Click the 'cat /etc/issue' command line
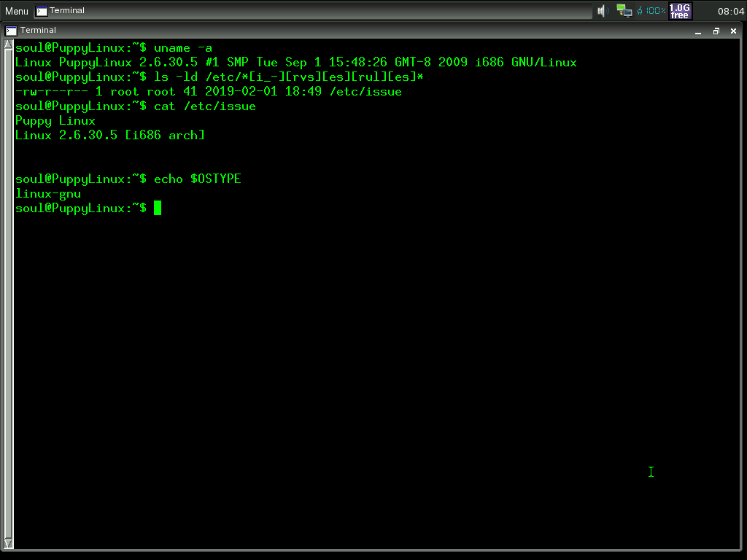Viewport: 747px width, 560px height. click(136, 106)
